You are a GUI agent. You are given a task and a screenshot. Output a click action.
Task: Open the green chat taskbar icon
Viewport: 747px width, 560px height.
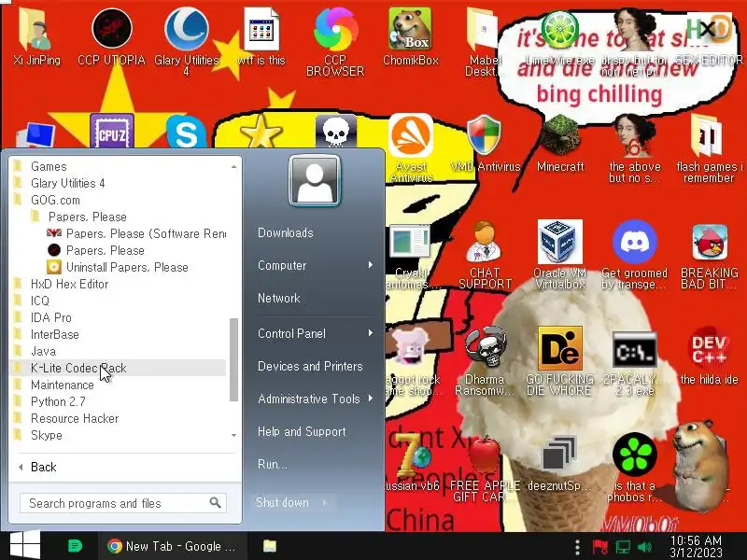tap(76, 546)
